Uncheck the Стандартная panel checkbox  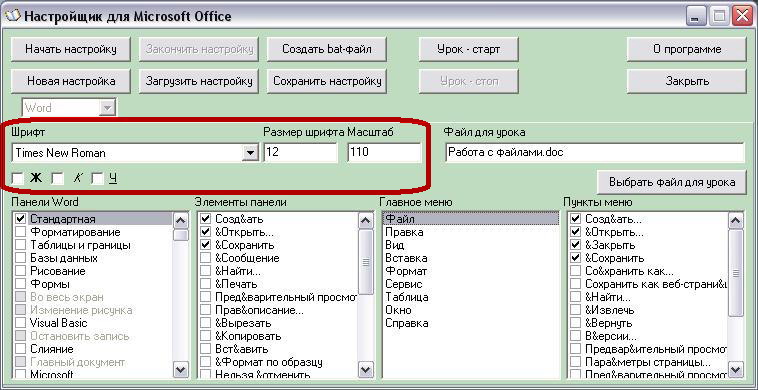[20, 219]
